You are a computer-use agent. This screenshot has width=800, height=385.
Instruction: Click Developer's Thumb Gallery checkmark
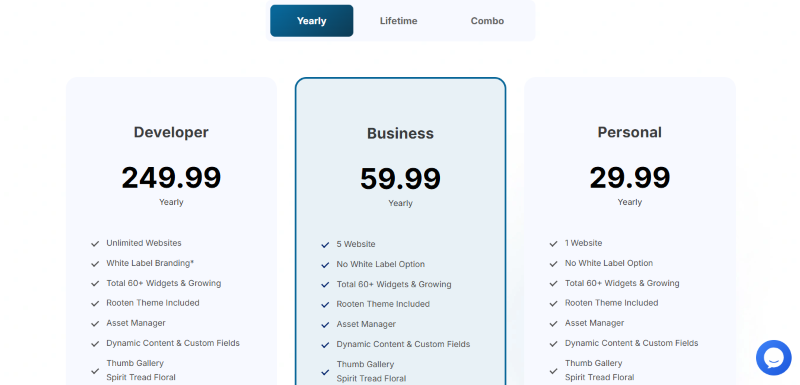(95, 371)
